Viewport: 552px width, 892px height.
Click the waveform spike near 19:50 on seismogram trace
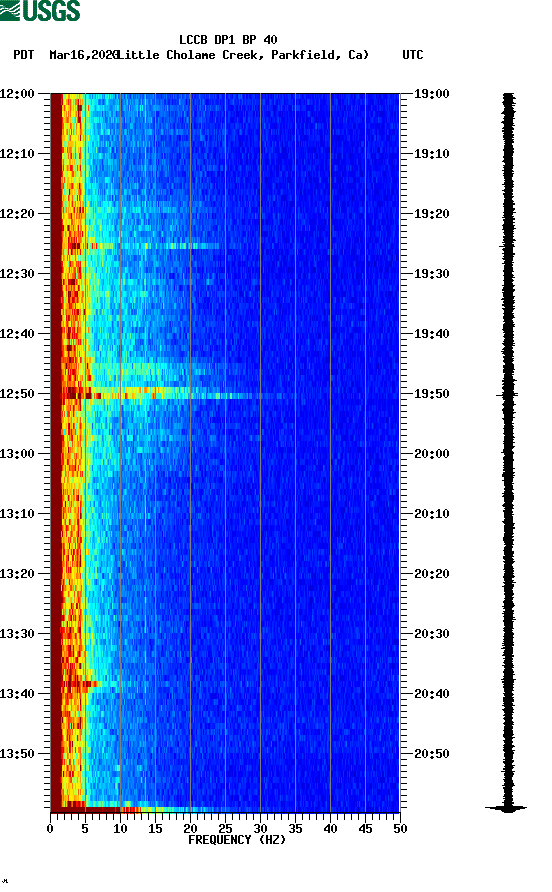(x=507, y=394)
